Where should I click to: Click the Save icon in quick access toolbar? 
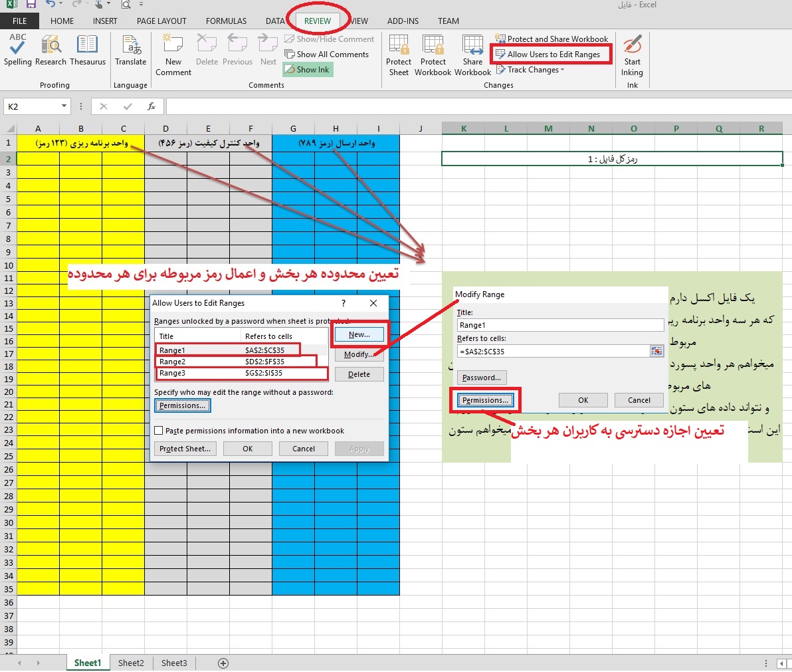pyautogui.click(x=31, y=5)
